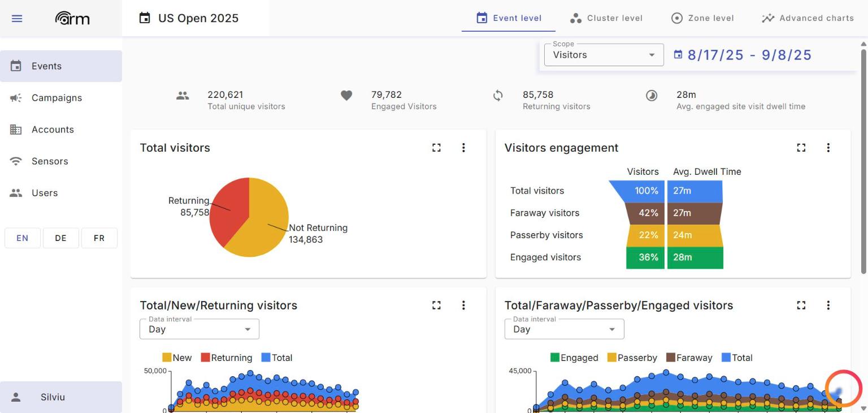The width and height of the screenshot is (868, 413).
Task: Toggle Returning series in legend
Action: pyautogui.click(x=227, y=358)
